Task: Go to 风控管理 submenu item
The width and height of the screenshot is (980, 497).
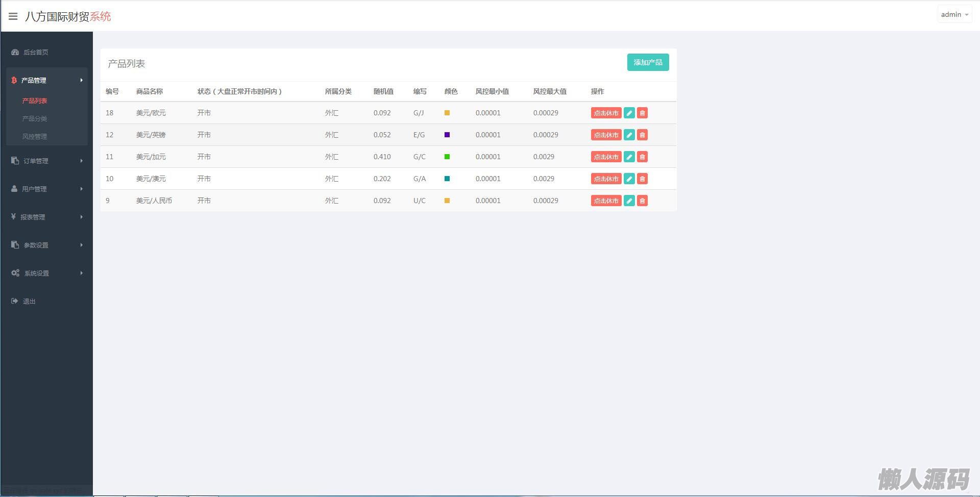Action: [35, 137]
